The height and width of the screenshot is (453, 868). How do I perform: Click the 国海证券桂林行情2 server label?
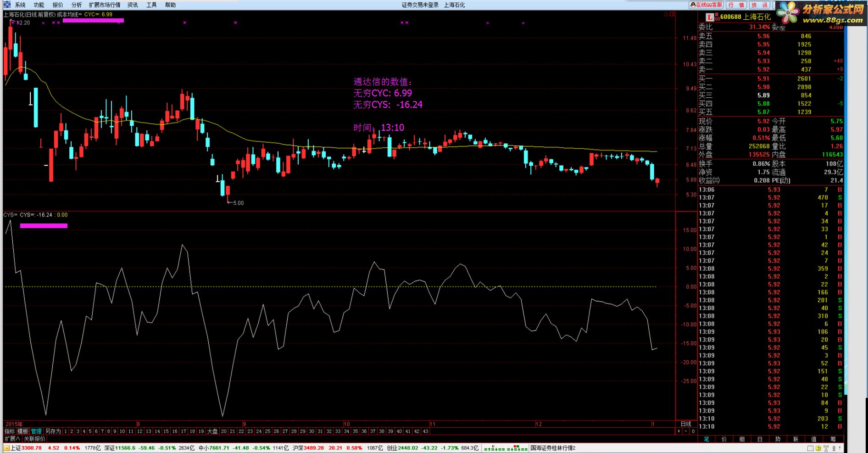[x=553, y=448]
